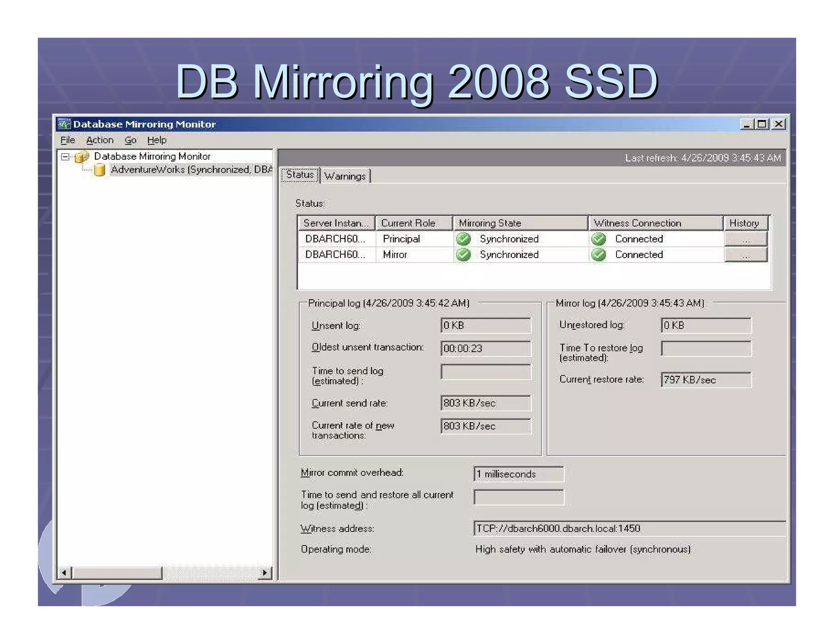Open History for the Principal row
The height and width of the screenshot is (644, 834).
point(746,239)
